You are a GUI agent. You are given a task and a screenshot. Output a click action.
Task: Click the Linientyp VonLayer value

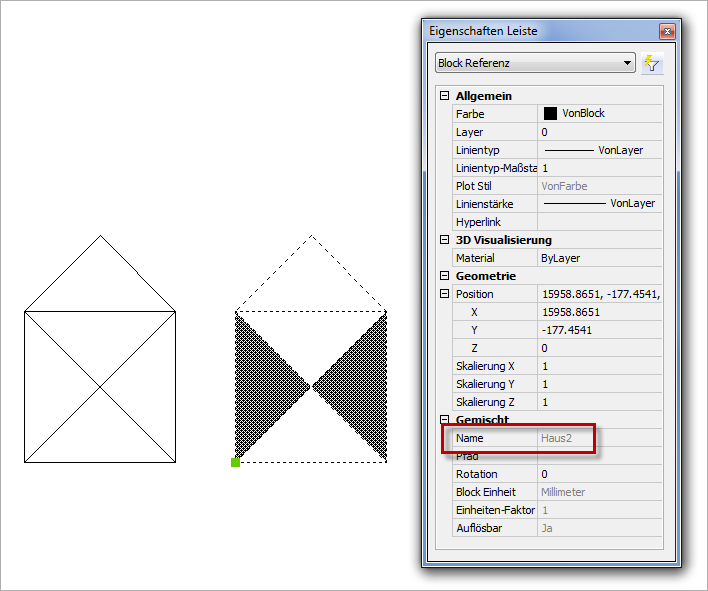click(600, 150)
